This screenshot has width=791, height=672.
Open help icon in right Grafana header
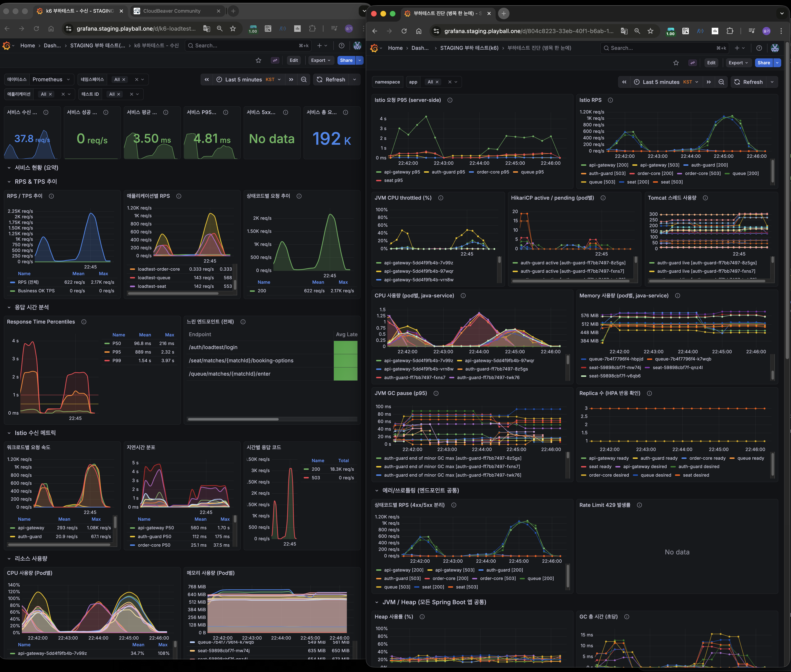[x=759, y=48]
